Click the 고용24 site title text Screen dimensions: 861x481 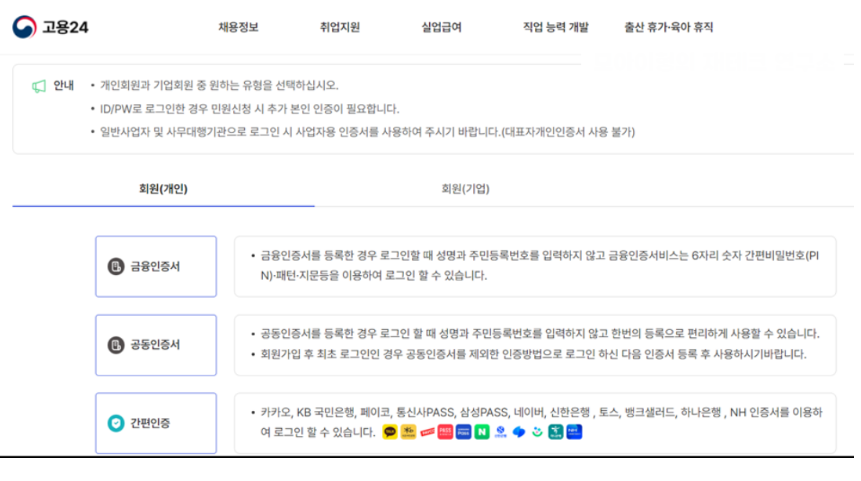[x=65, y=27]
